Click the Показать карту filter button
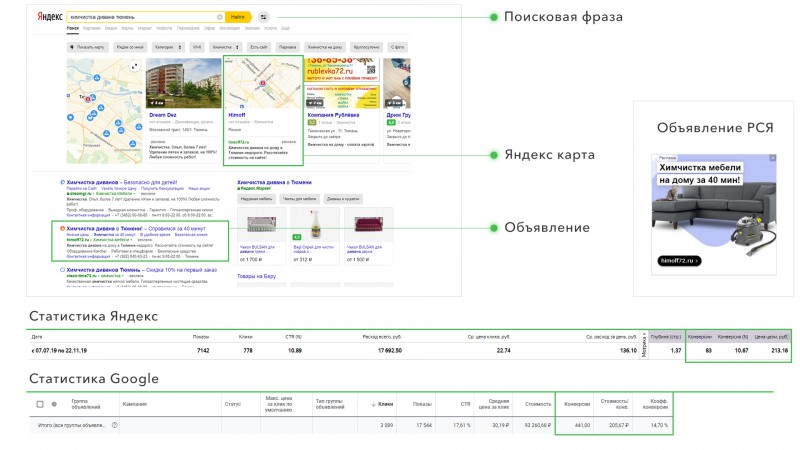The height and width of the screenshot is (450, 800). tap(87, 47)
